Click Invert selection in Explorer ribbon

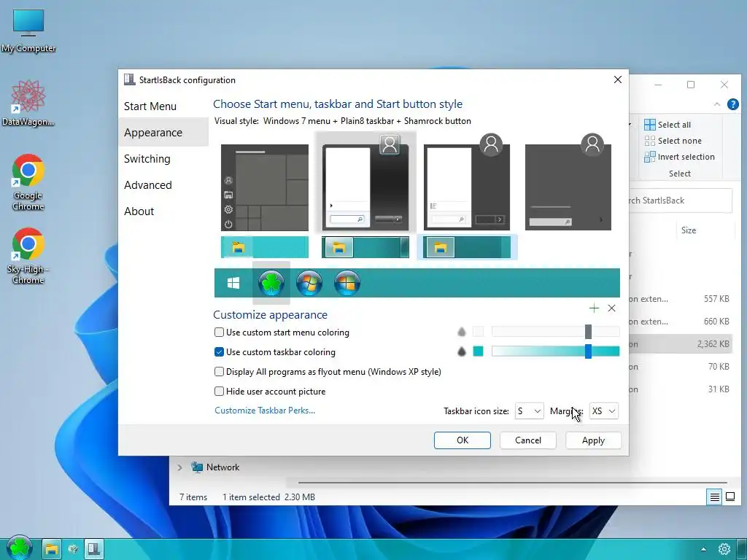(679, 157)
